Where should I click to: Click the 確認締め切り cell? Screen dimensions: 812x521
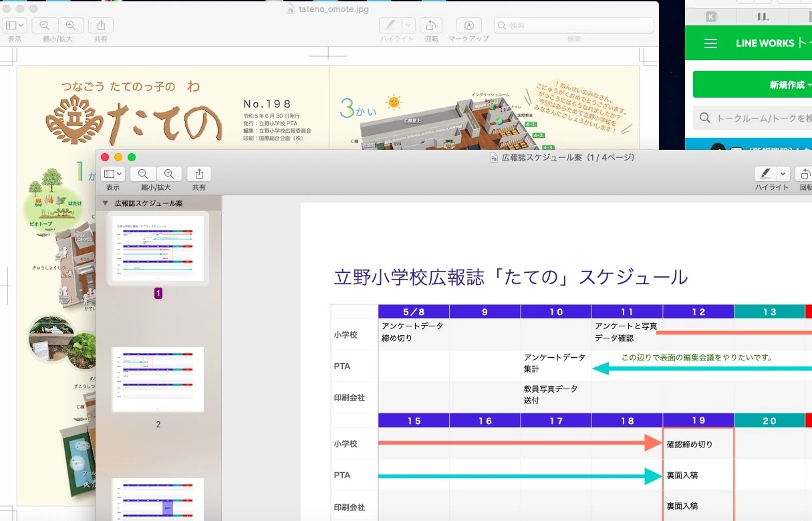(698, 444)
